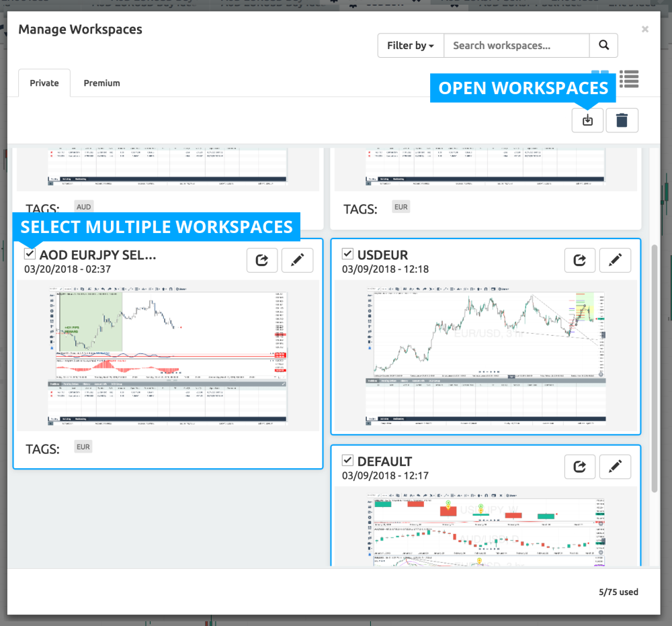Click the EUR tag on AOD EURJPY card

83,447
